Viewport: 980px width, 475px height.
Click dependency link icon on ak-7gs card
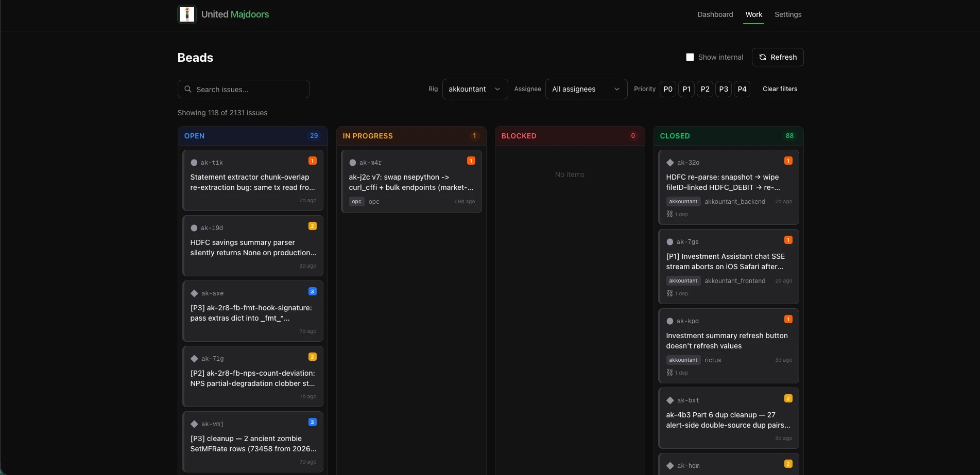[x=669, y=293]
